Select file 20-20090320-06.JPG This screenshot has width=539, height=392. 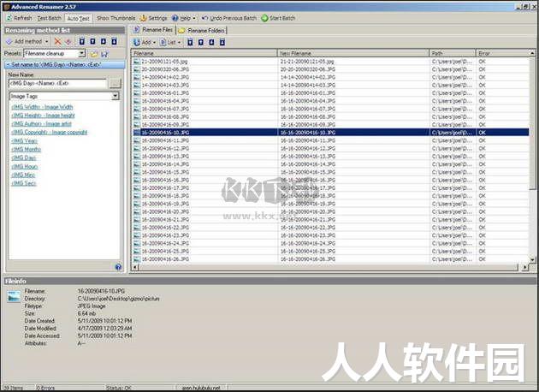point(165,69)
